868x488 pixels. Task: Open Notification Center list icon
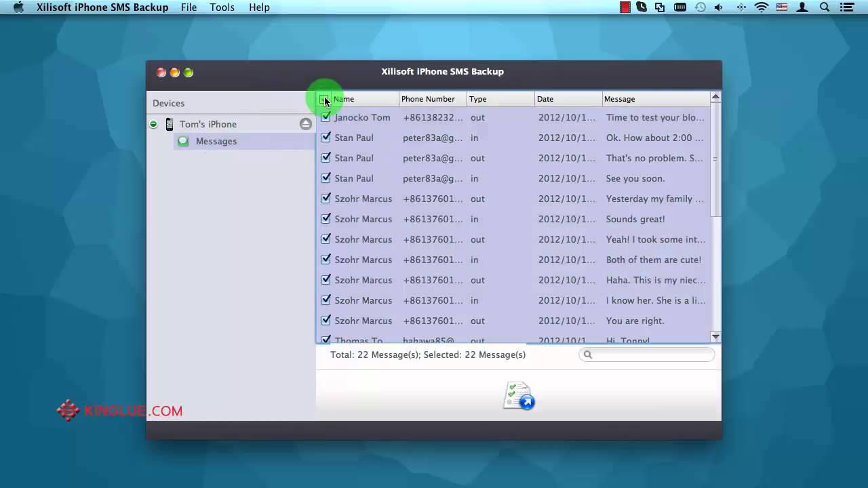coord(846,7)
